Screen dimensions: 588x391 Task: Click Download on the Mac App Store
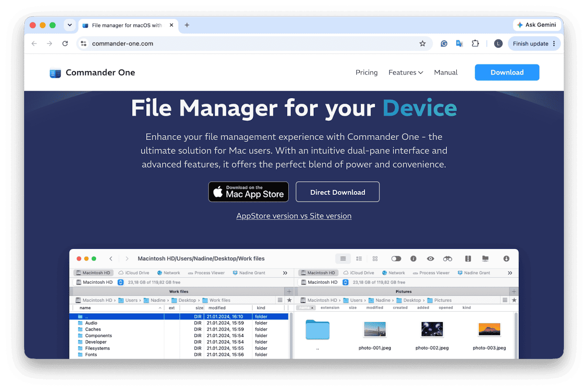coord(248,192)
